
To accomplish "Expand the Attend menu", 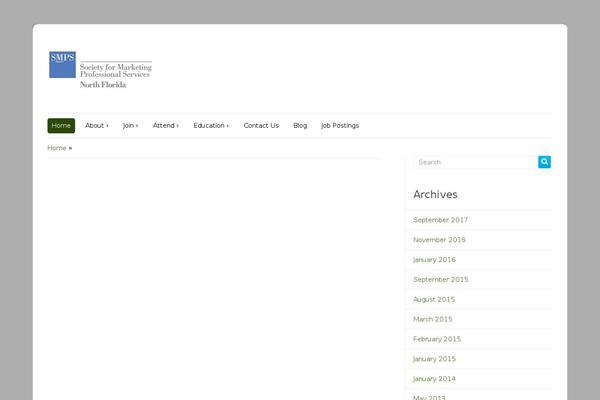I will point(166,126).
